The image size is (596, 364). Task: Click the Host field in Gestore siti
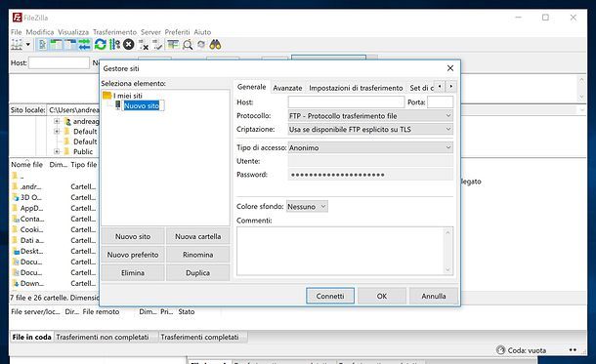pos(346,102)
